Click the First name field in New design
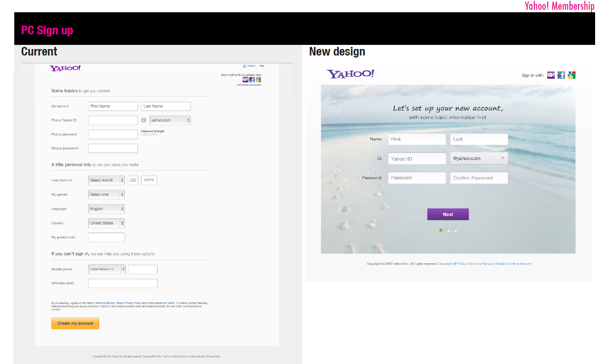The height and width of the screenshot is (364, 609). pos(417,139)
